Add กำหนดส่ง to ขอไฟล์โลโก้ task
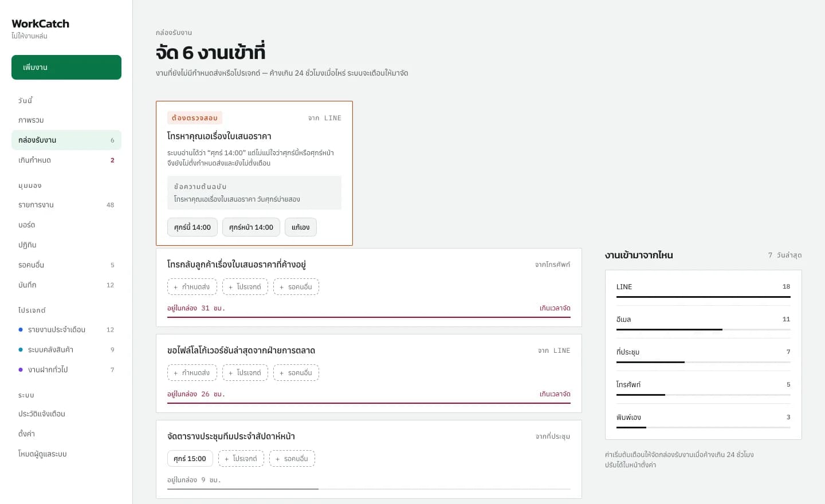 [x=192, y=373]
